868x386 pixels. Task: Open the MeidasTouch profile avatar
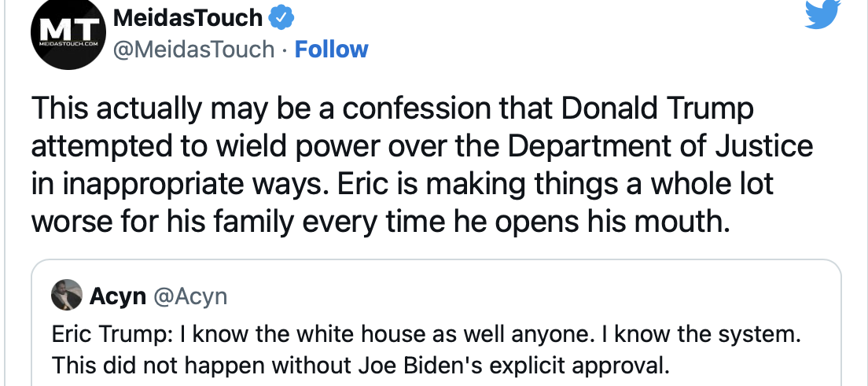[x=67, y=36]
